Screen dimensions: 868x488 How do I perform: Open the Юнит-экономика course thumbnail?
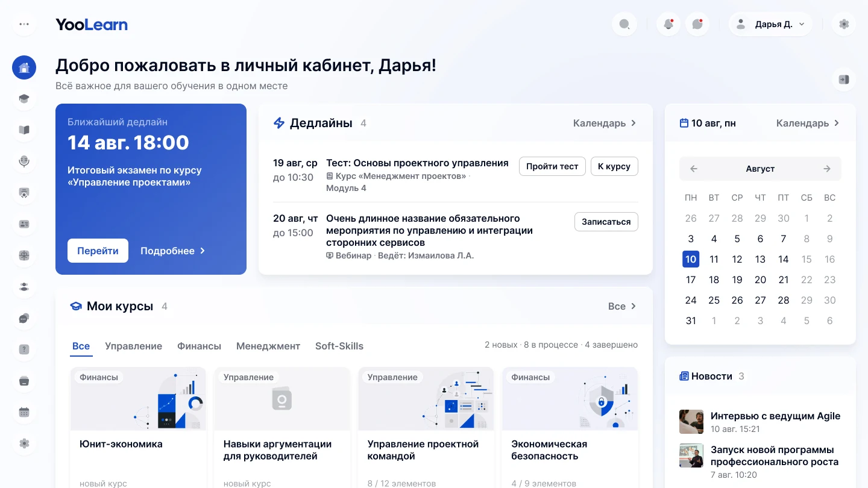(x=138, y=398)
